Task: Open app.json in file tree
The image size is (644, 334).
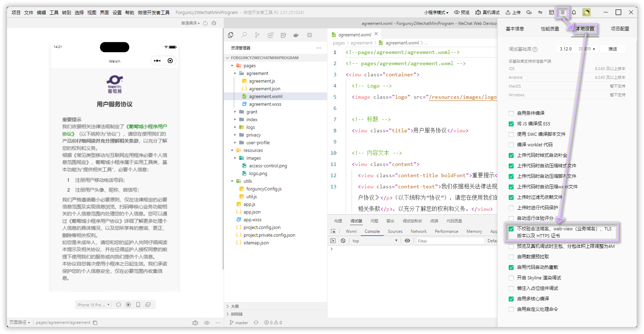Action: 252,212
